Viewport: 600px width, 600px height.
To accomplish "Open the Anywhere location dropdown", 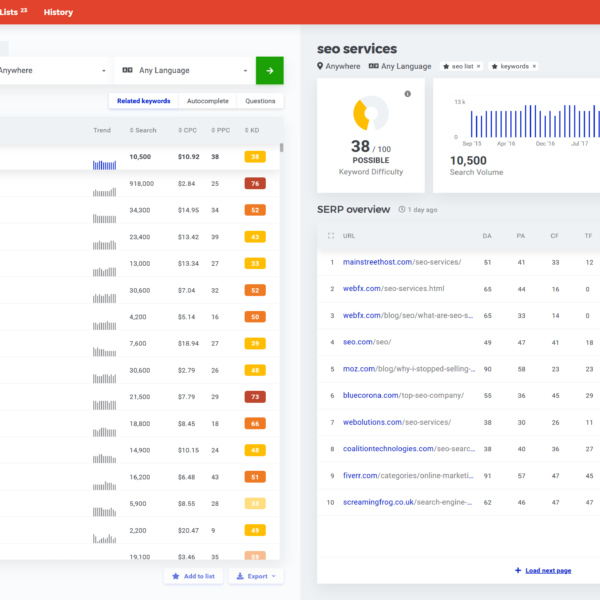I will 55,70.
